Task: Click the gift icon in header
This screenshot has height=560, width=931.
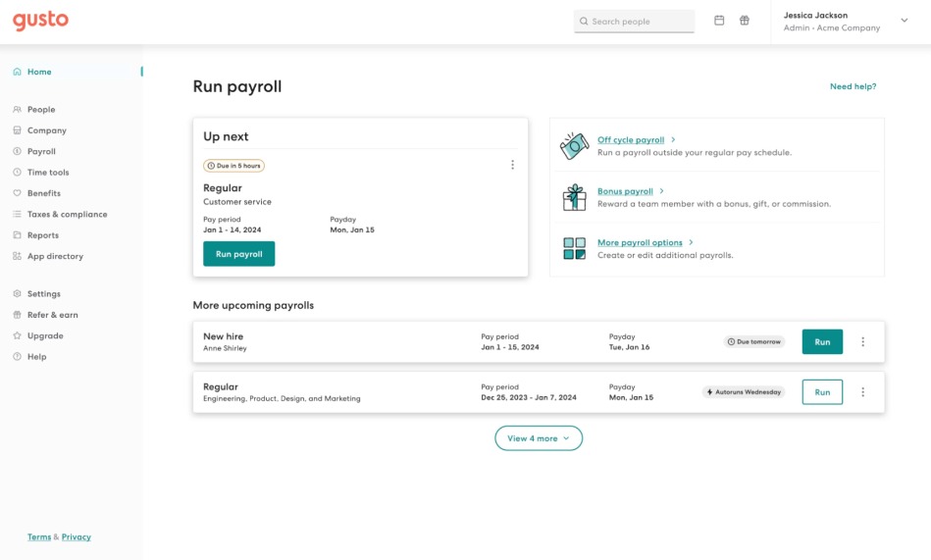Action: tap(745, 21)
